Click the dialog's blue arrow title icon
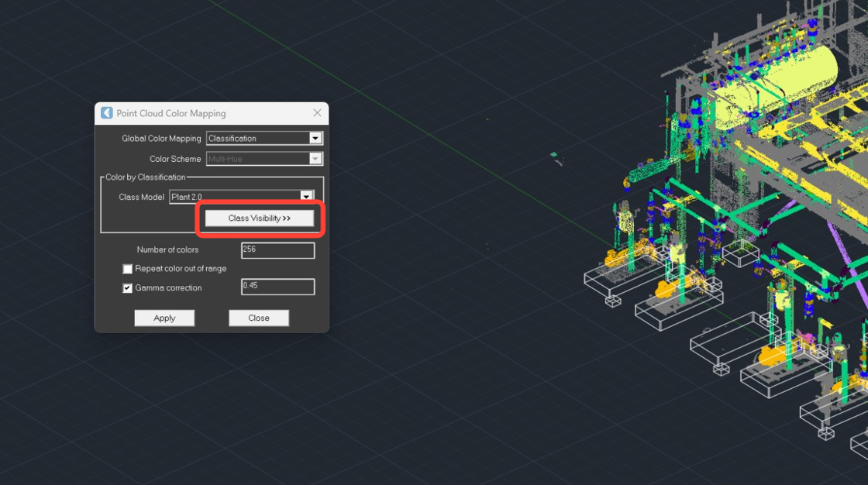 pyautogui.click(x=107, y=113)
